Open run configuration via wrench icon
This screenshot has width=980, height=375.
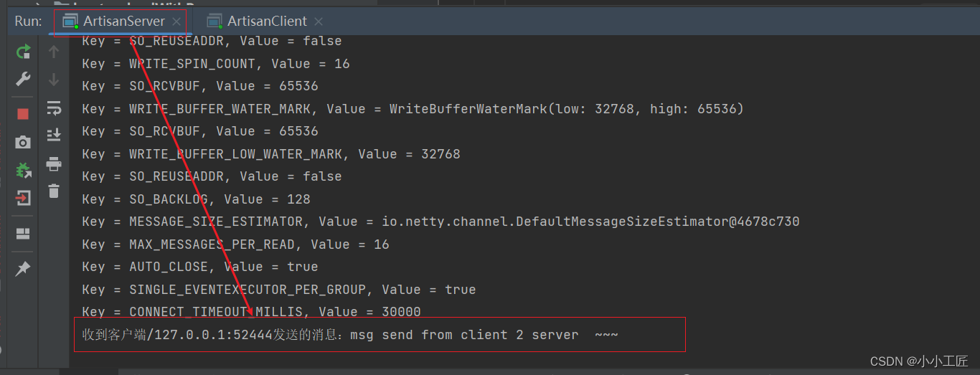pos(23,79)
